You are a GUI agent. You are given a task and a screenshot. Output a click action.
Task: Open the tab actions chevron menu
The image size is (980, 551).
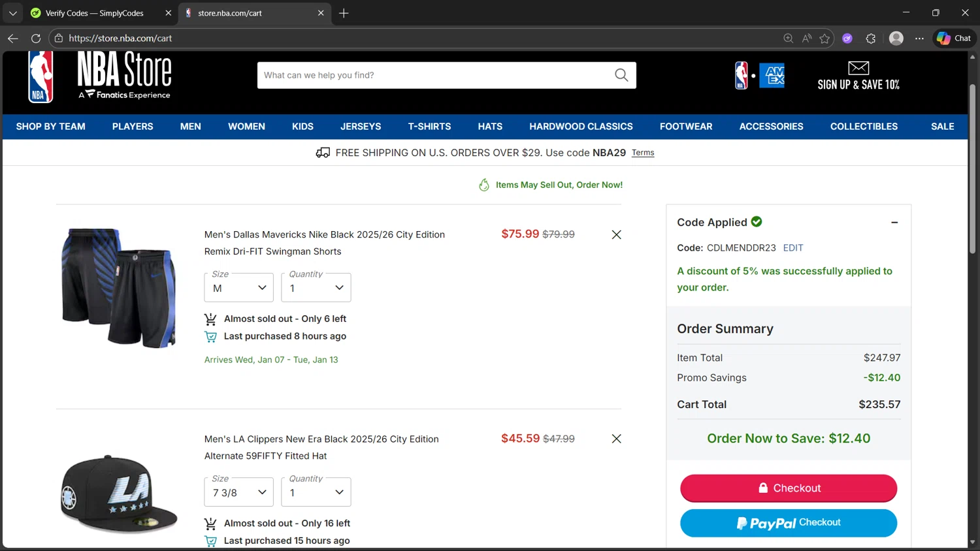(12, 13)
